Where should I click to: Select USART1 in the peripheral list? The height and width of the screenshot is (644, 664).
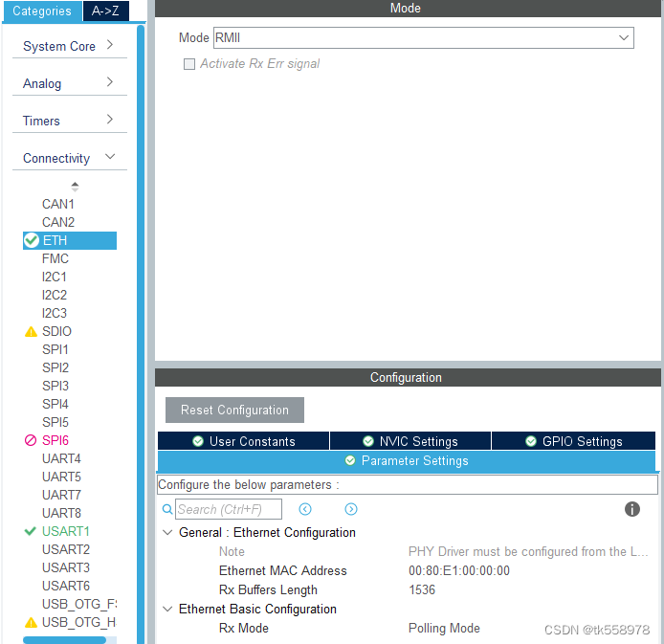click(x=66, y=531)
